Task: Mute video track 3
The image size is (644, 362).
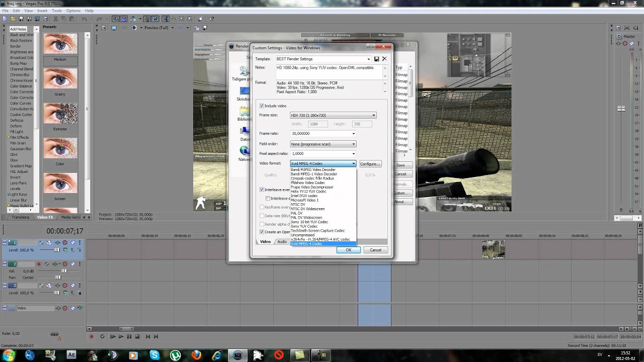Action: [72, 286]
